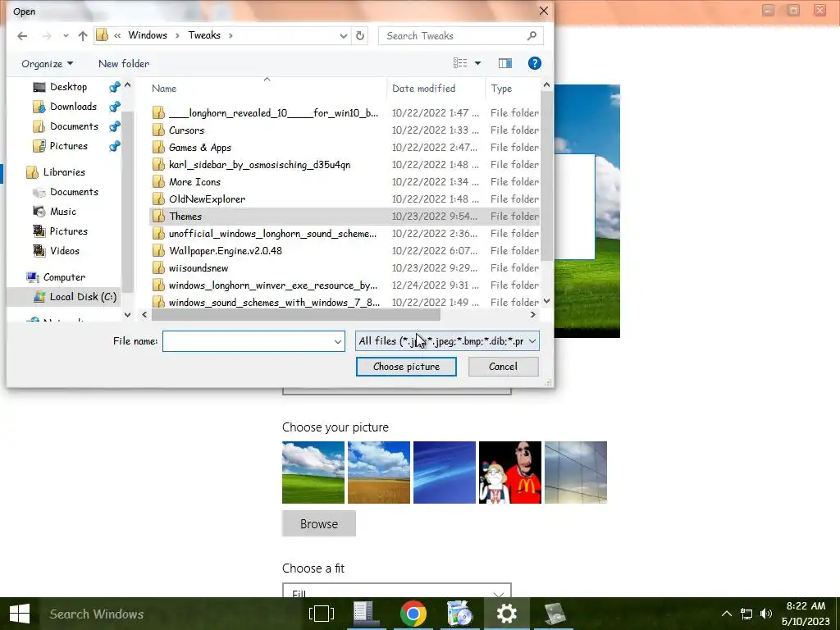This screenshot has width=840, height=630.
Task: Open the Videos library
Action: coord(64,251)
